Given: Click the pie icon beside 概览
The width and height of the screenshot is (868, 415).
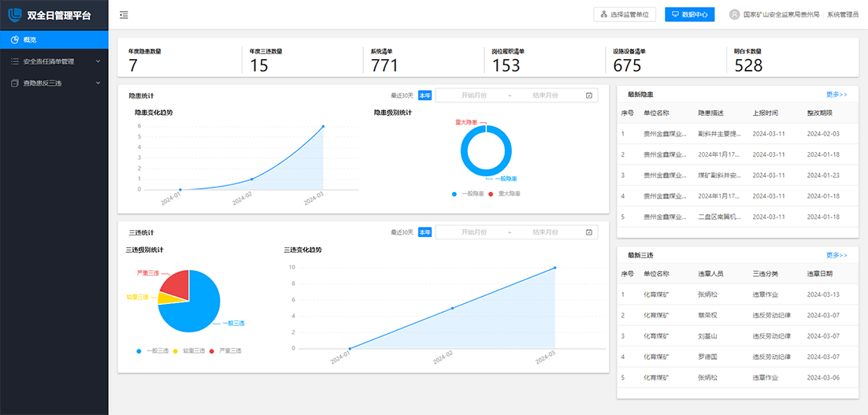Looking at the screenshot, I should (x=14, y=39).
